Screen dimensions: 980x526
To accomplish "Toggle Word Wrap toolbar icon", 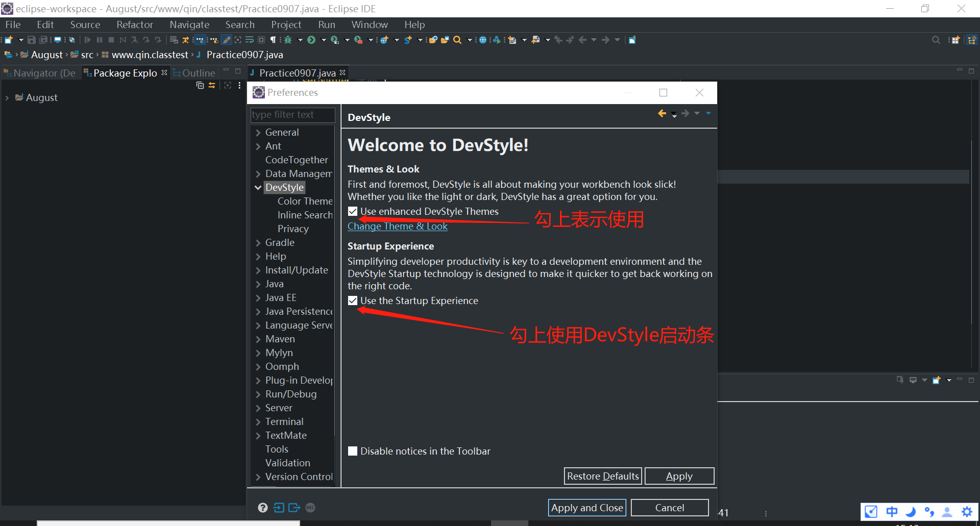I will tap(250, 40).
